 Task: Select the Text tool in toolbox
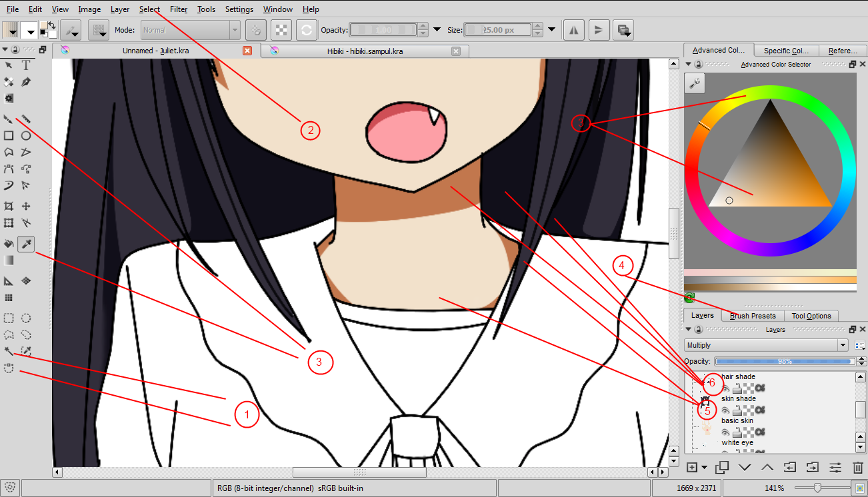(26, 65)
